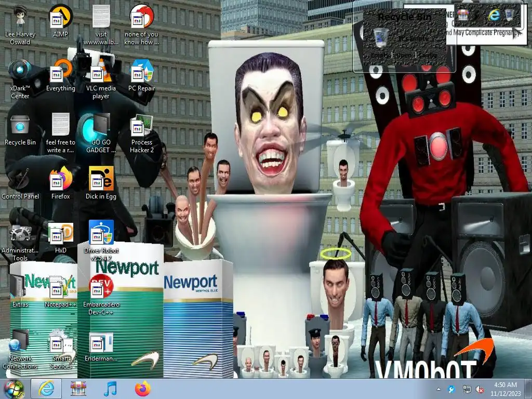Launch the AIMP desktop shortcut

60,21
